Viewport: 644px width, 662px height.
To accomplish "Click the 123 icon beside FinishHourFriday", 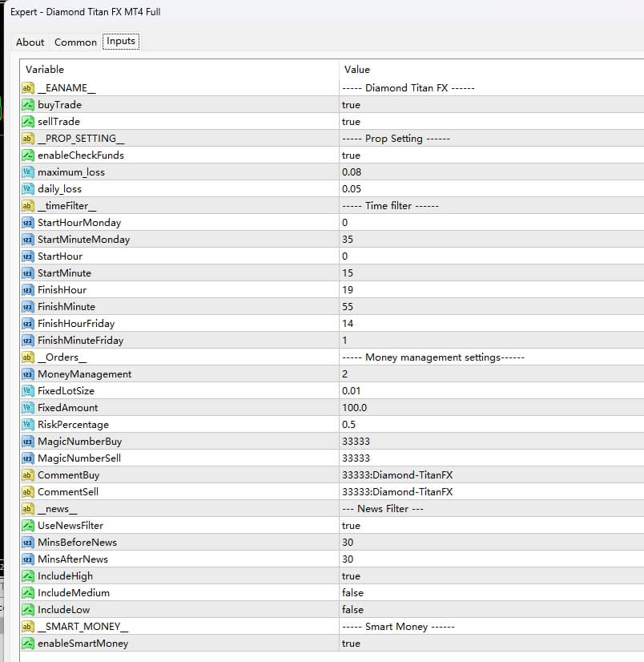I will point(26,323).
